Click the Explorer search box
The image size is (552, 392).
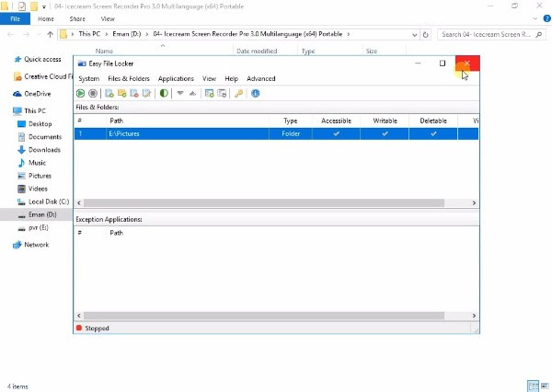pyautogui.click(x=490, y=35)
